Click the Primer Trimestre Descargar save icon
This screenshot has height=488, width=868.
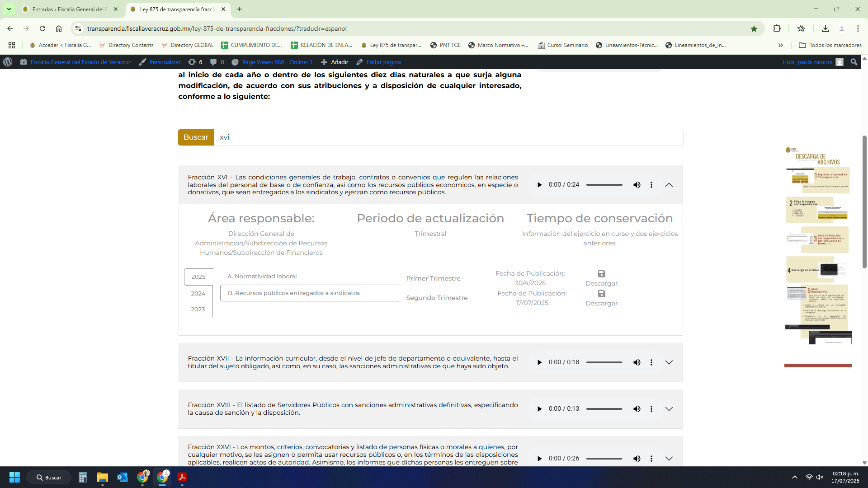pos(601,274)
